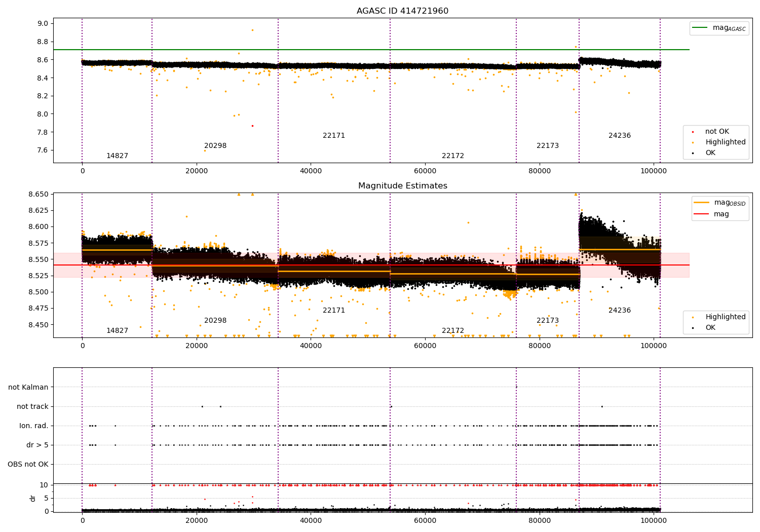Image resolution: width=760 pixels, height=532 pixels.
Task: Click obsid label 24236 in Magnitude Estimates plot
Action: click(x=620, y=311)
